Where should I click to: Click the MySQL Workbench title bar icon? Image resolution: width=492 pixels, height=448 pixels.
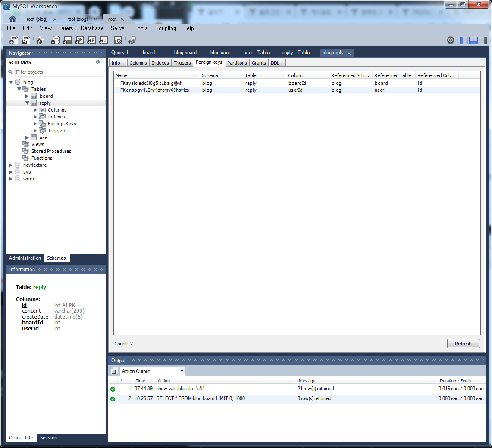(7, 6)
